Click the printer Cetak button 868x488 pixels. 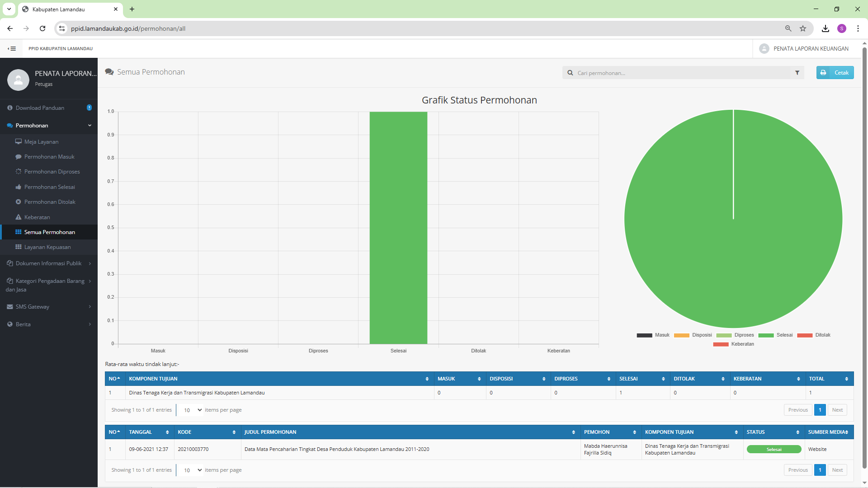click(835, 73)
